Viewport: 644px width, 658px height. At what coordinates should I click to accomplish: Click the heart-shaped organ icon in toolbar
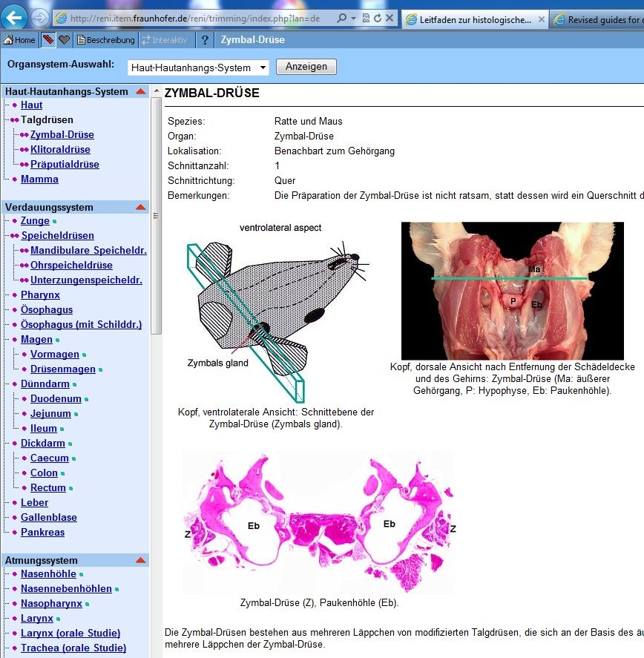pos(65,40)
